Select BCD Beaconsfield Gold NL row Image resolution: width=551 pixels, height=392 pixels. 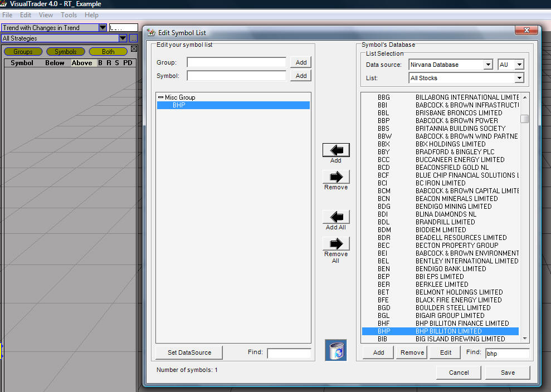pyautogui.click(x=440, y=168)
